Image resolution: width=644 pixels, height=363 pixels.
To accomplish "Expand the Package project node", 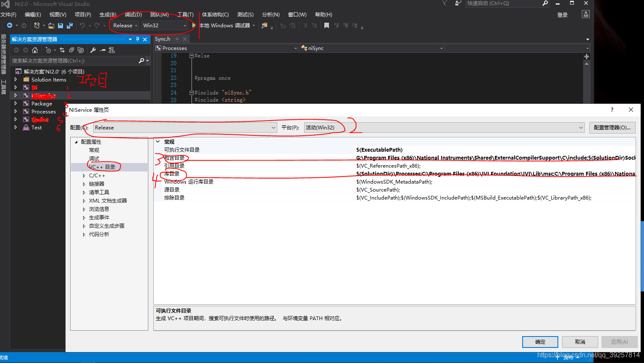I will pyautogui.click(x=16, y=103).
